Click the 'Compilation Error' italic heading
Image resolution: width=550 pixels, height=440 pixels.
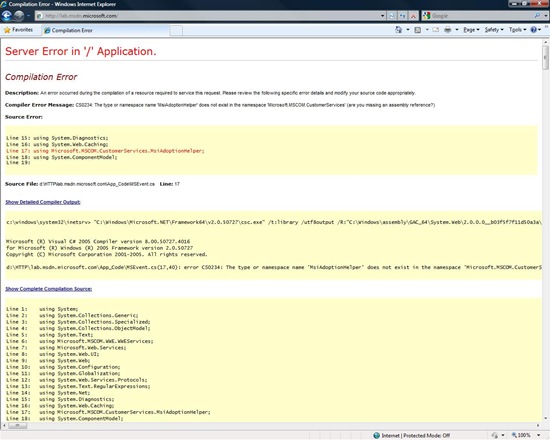pyautogui.click(x=41, y=77)
